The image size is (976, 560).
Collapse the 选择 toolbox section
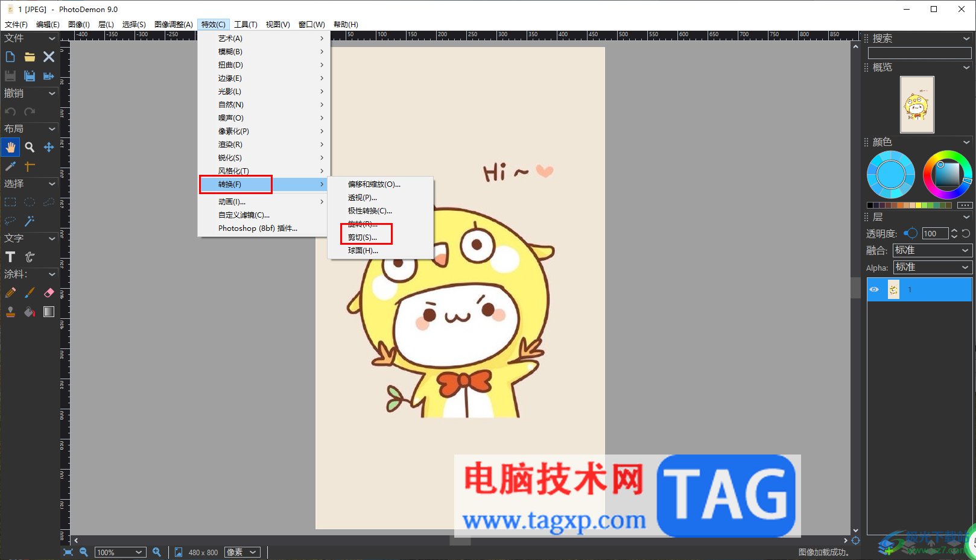click(x=52, y=184)
